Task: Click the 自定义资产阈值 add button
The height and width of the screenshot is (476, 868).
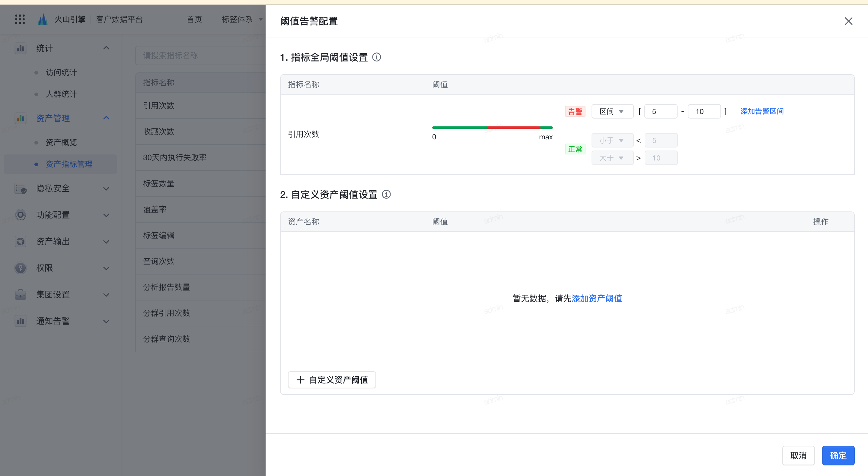Action: click(332, 380)
